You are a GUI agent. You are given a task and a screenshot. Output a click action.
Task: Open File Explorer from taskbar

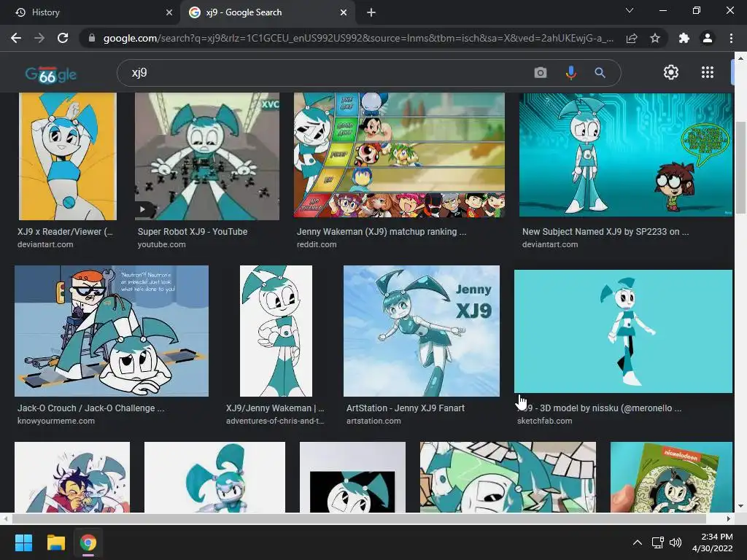click(55, 542)
